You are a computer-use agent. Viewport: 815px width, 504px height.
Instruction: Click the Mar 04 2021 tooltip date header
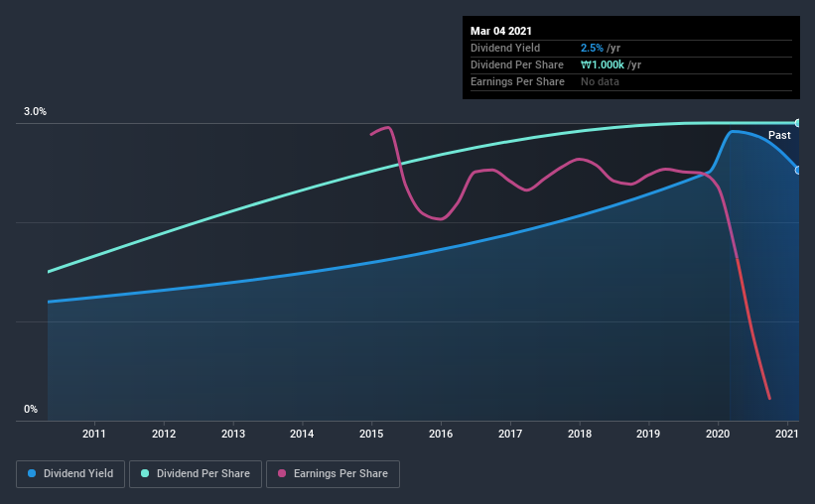501,31
